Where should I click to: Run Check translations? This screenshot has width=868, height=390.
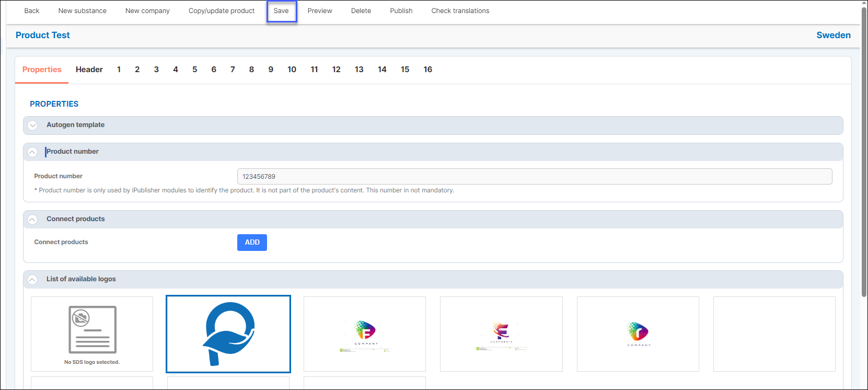click(x=460, y=10)
